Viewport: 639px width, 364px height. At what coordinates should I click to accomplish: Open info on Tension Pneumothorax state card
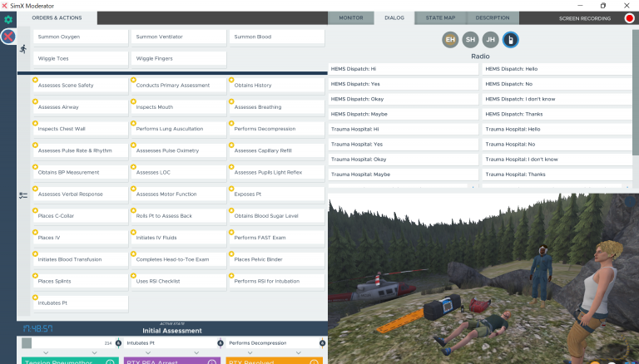110,362
